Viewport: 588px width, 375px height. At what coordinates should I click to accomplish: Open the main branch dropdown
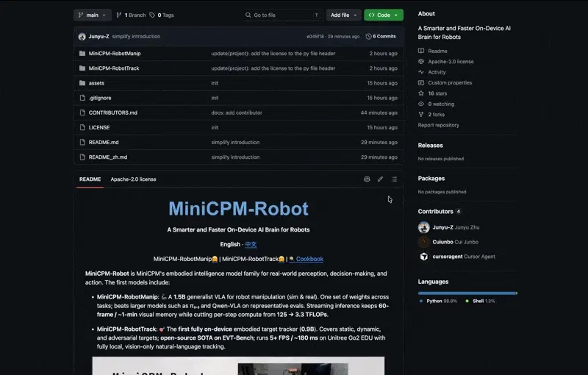[93, 15]
